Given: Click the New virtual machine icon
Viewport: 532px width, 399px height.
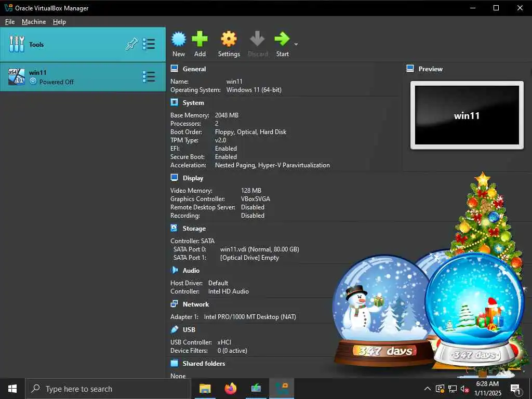Looking at the screenshot, I should (x=179, y=38).
